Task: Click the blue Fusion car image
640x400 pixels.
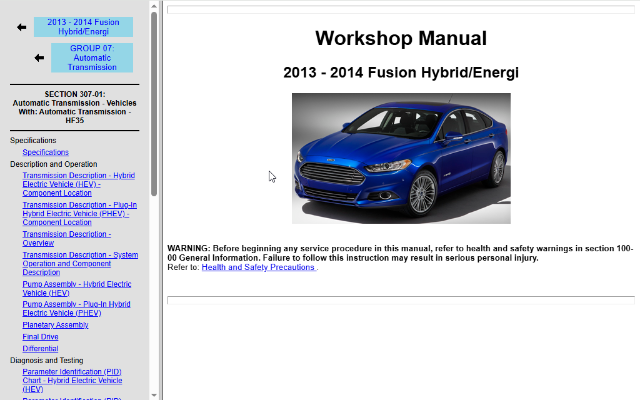Action: tap(401, 158)
